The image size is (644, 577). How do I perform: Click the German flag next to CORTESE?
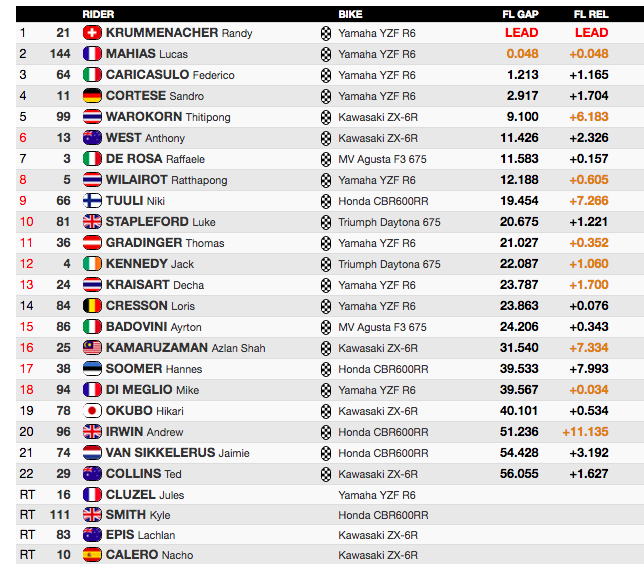click(92, 96)
